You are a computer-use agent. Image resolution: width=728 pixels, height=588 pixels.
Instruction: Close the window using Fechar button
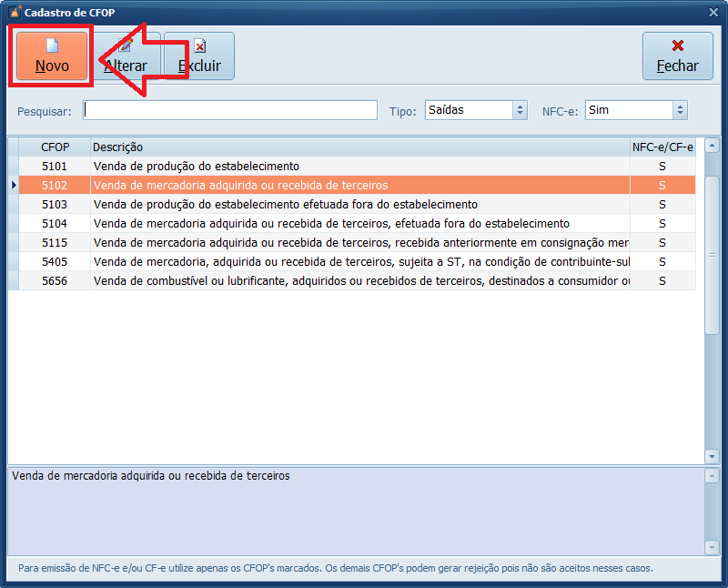677,56
